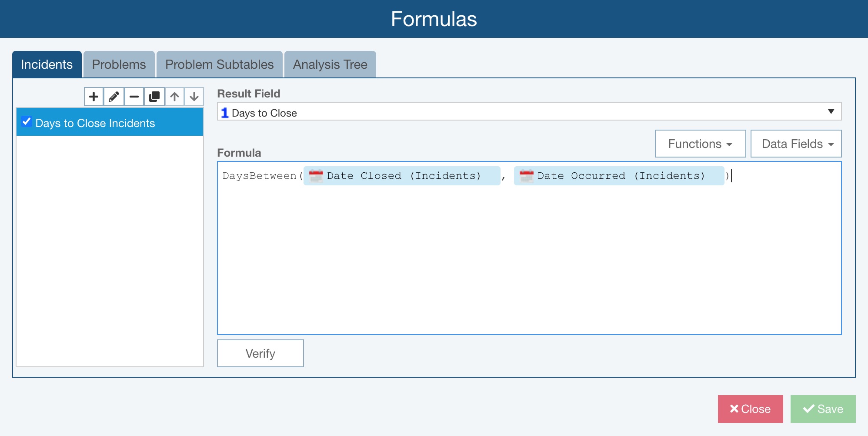Image resolution: width=868 pixels, height=436 pixels.
Task: Expand the Data Fields dropdown menu
Action: tap(796, 144)
